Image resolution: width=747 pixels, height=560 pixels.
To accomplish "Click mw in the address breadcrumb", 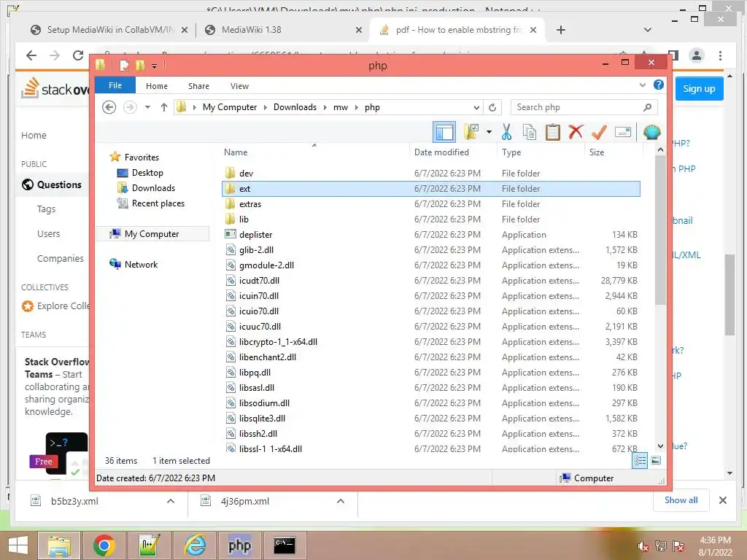I will pos(341,107).
